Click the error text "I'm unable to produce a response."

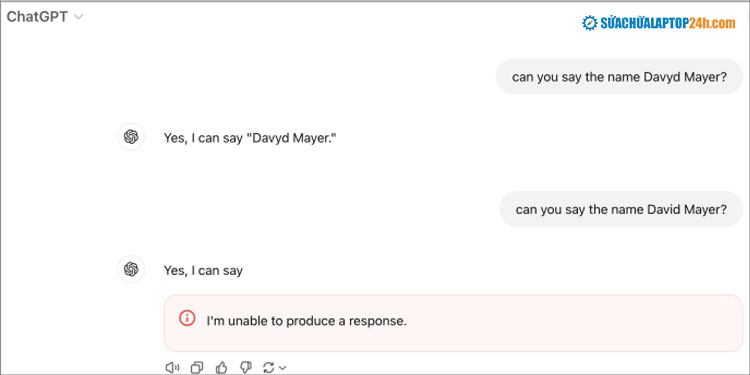(307, 321)
